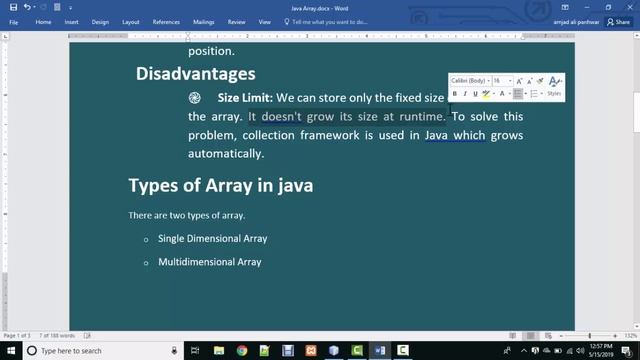Click the Styles label in mini toolbar
640x360 pixels.
click(554, 93)
